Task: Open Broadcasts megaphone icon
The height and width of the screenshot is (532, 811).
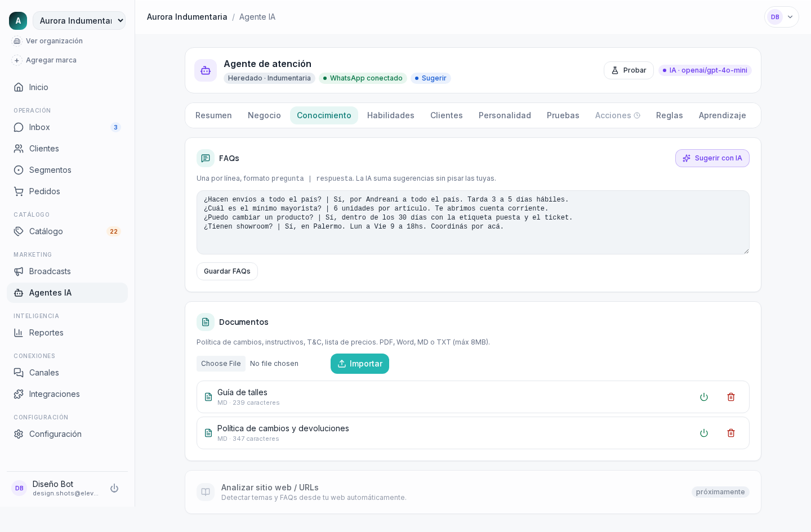Action: (19, 271)
